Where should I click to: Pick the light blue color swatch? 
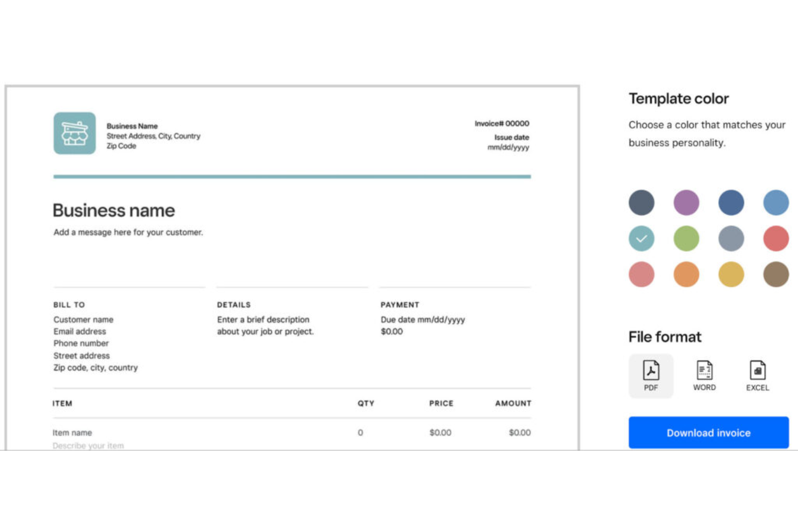[775, 203]
